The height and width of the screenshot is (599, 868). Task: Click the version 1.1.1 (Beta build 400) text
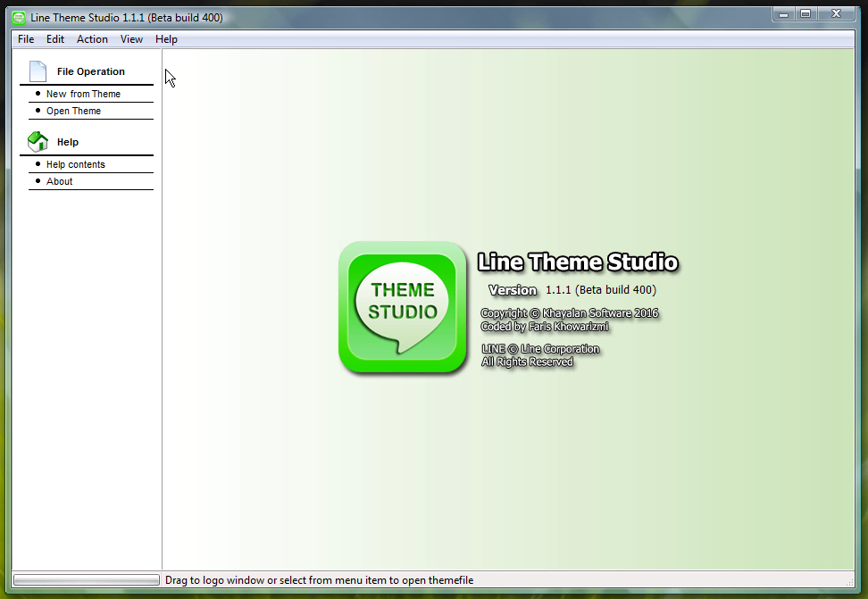pos(601,289)
